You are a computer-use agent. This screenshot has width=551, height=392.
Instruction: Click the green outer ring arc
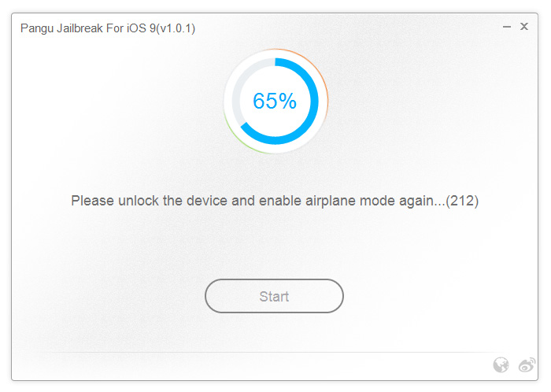(231, 132)
